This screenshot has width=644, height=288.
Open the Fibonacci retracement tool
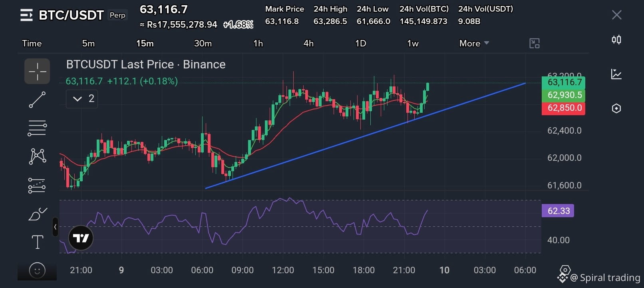click(x=37, y=128)
